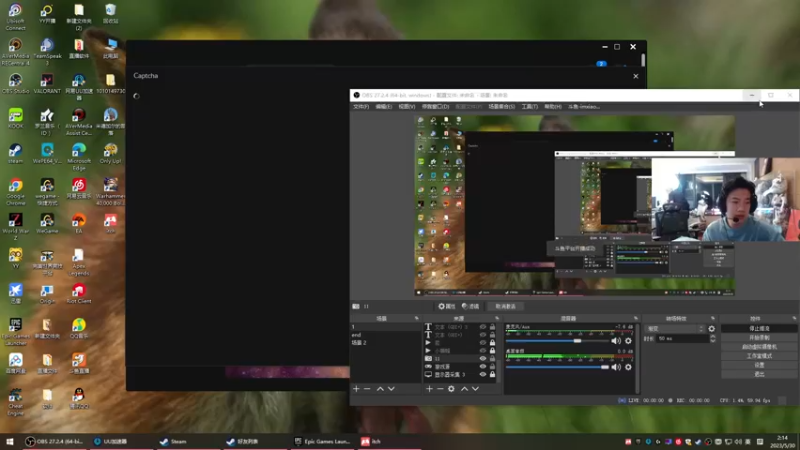Close the Captcha dialog
This screenshot has width=800, height=450.
pyautogui.click(x=636, y=76)
